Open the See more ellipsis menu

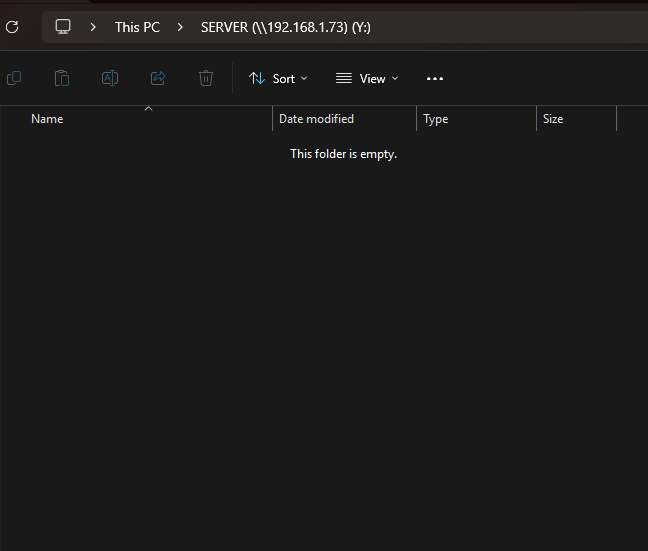pyautogui.click(x=435, y=79)
